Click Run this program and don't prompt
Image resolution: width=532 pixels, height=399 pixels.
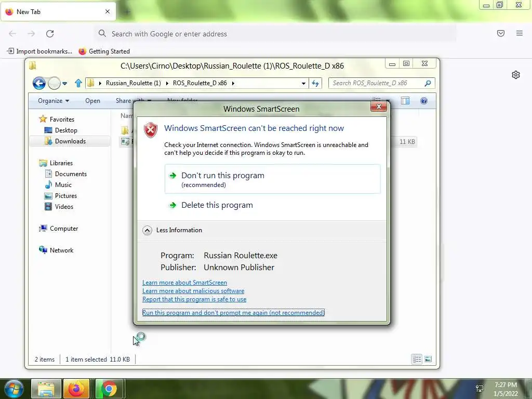[233, 312]
